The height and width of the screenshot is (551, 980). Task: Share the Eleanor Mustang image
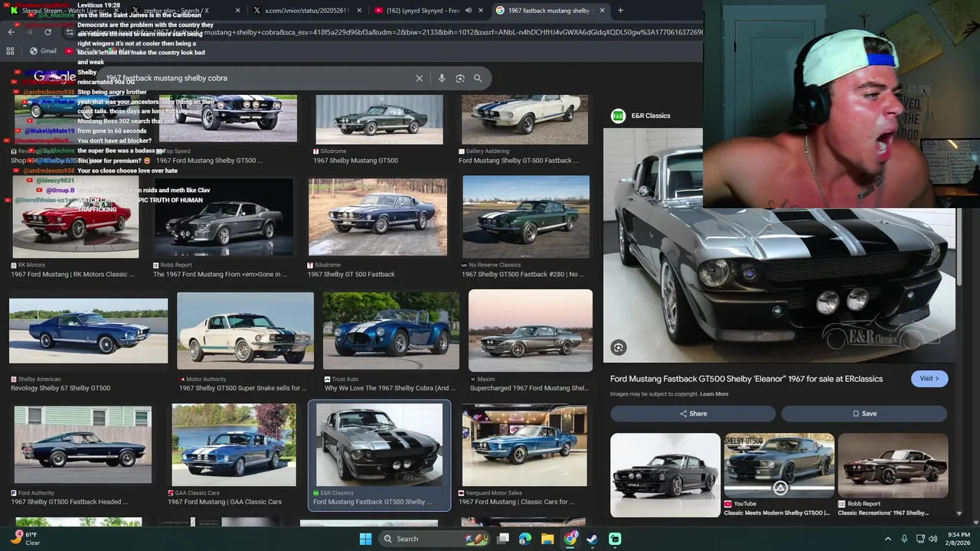pos(694,413)
